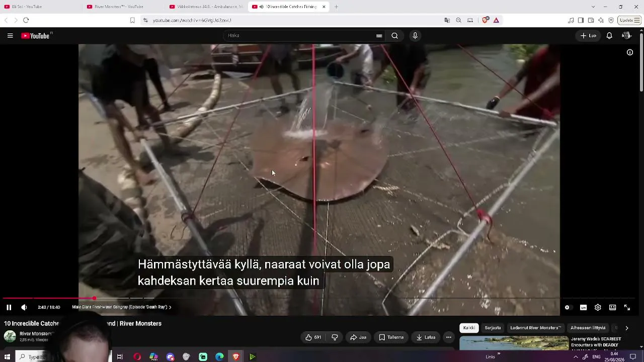Like the video with 691 likes

point(313,337)
